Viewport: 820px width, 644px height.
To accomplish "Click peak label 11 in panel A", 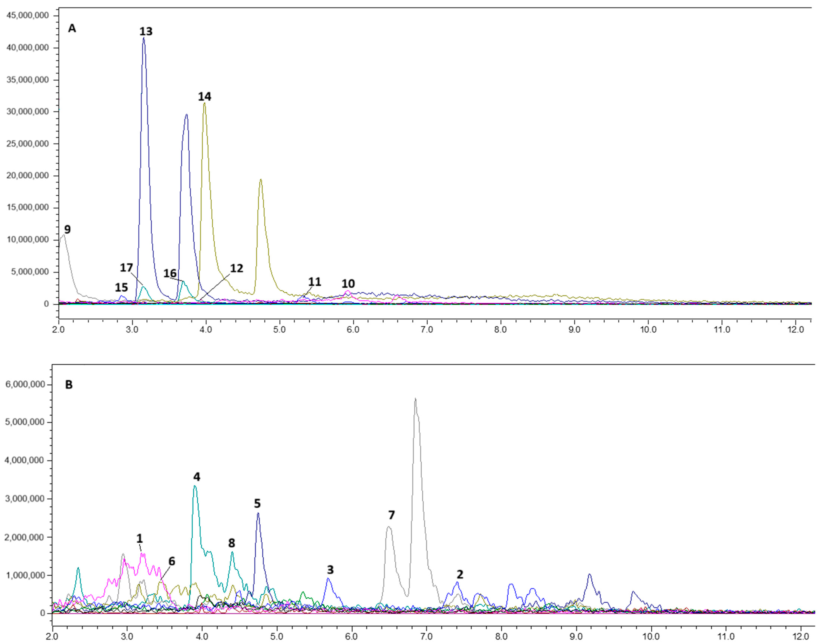I will point(315,282).
